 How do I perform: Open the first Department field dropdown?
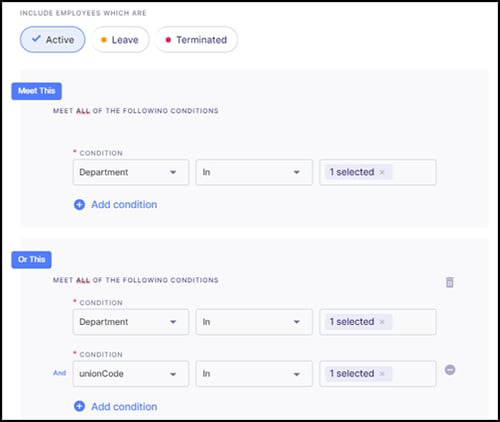[131, 172]
